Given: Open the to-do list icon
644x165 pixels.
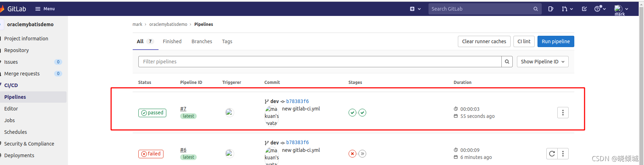Looking at the screenshot, I should pos(584,9).
